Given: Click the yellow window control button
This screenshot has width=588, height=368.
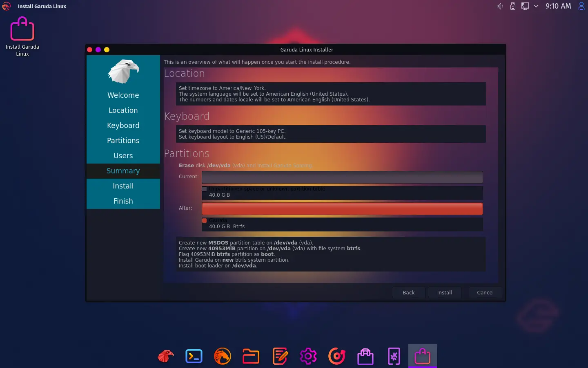Looking at the screenshot, I should 107,49.
